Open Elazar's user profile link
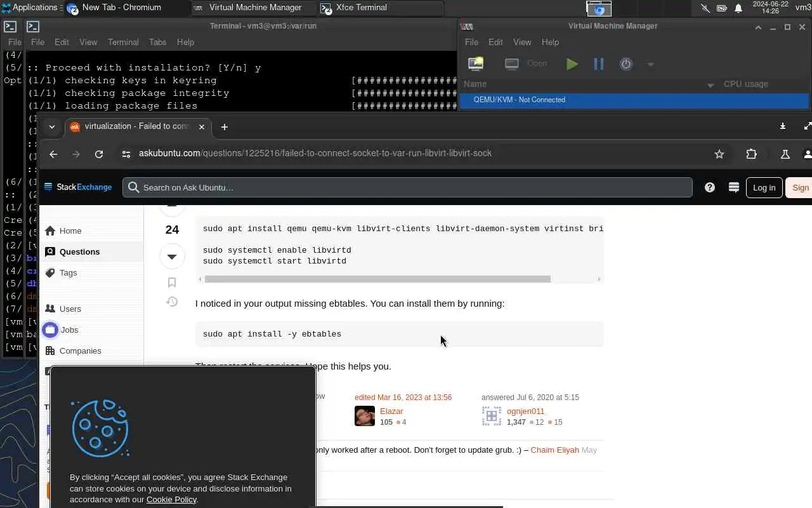 coord(391,411)
